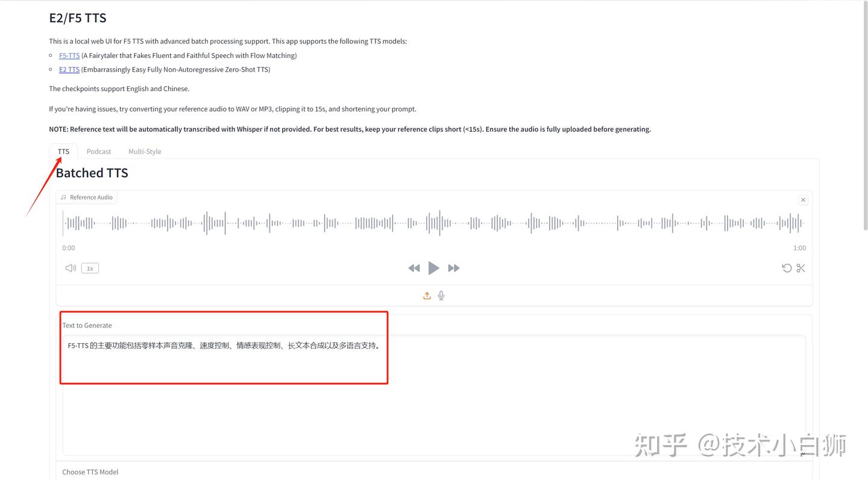Reset the reference audio with undo icon
The width and height of the screenshot is (868, 480).
pyautogui.click(x=787, y=268)
